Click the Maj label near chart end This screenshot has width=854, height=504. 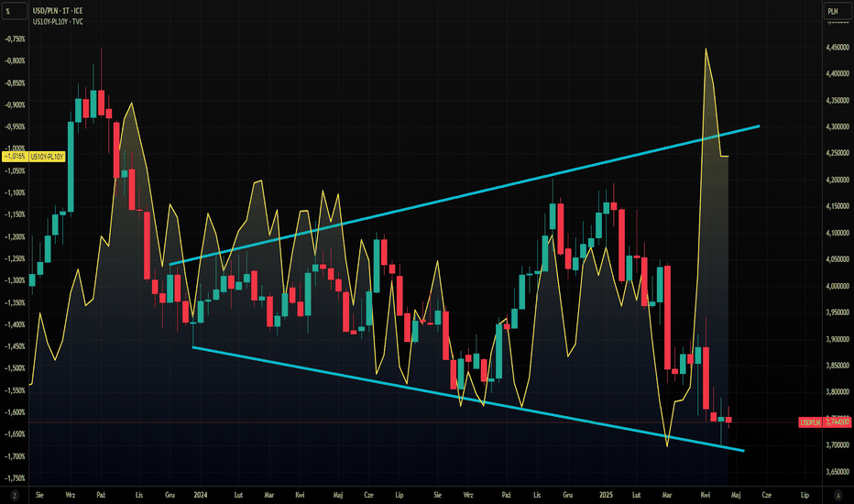(735, 493)
